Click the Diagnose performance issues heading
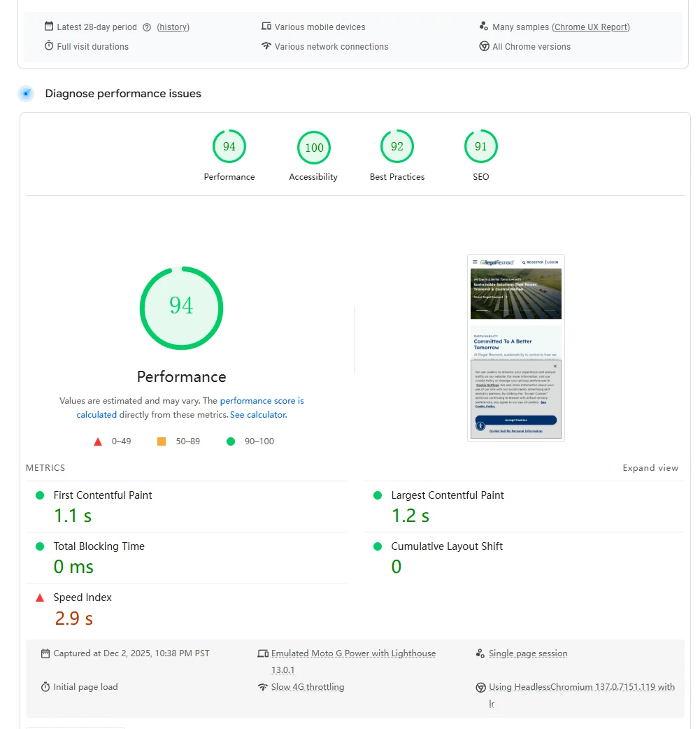The image size is (700, 729). 123,94
